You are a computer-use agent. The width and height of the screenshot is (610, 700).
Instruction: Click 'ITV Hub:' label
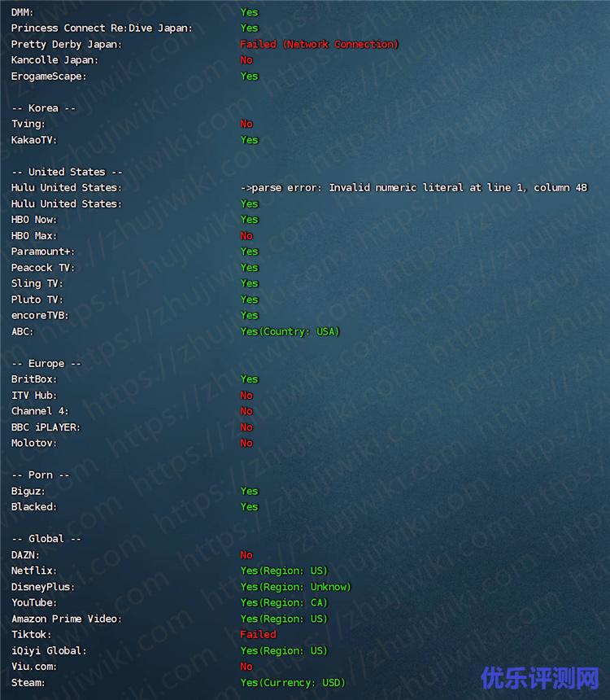point(34,396)
